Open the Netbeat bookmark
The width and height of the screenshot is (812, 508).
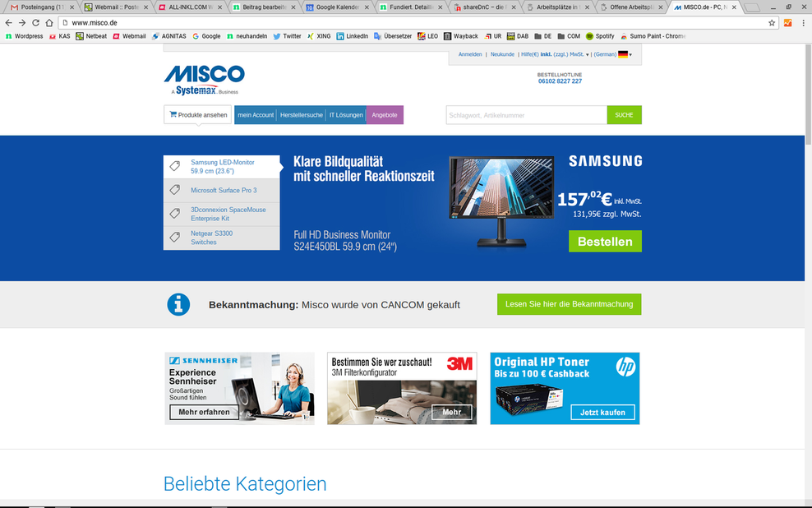tap(91, 36)
